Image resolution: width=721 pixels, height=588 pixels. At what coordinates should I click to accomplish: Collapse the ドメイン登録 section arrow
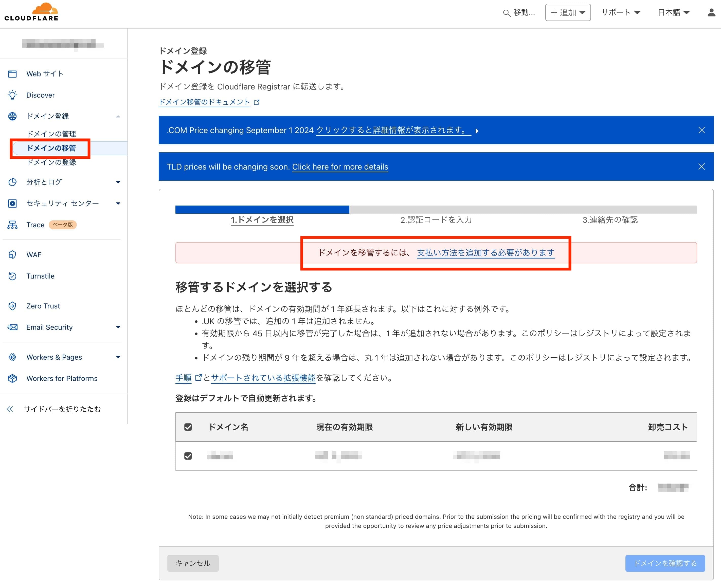pos(118,117)
